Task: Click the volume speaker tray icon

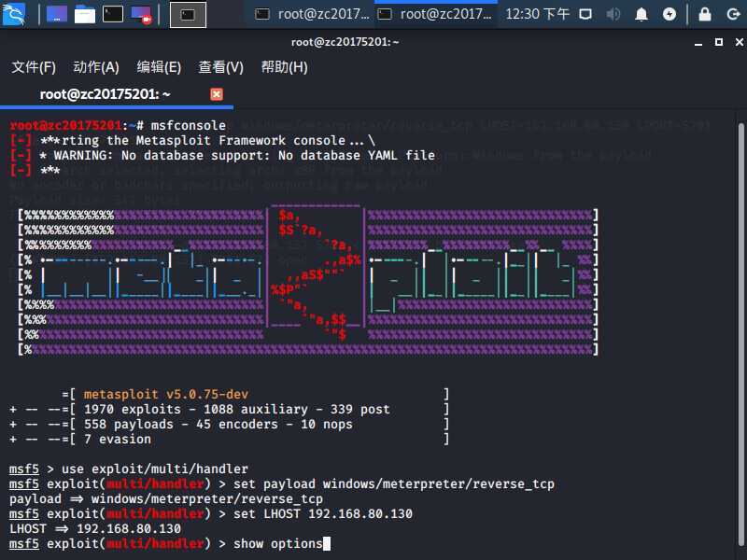Action: 613,14
